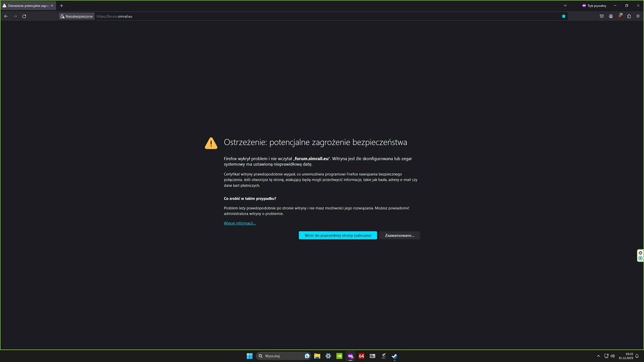Viewport: 644px width, 362px height.
Task: Click the upper icon on the right-edge side widget
Action: (x=640, y=253)
